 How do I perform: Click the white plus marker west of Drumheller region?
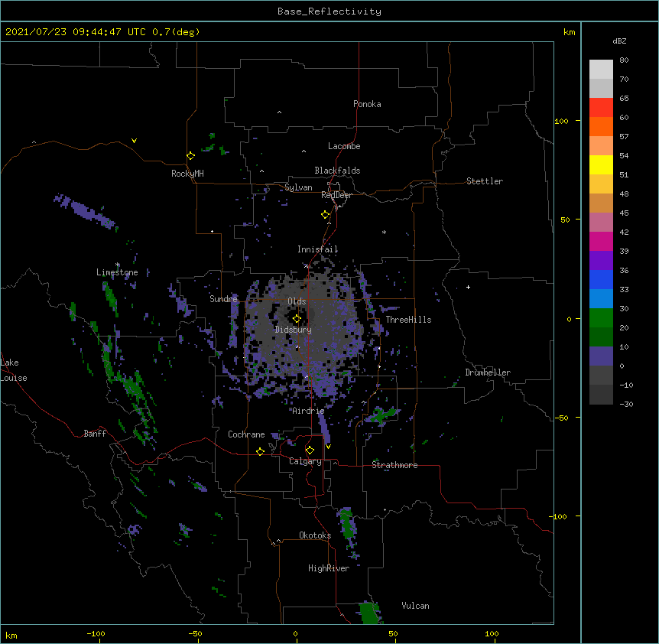click(x=468, y=287)
